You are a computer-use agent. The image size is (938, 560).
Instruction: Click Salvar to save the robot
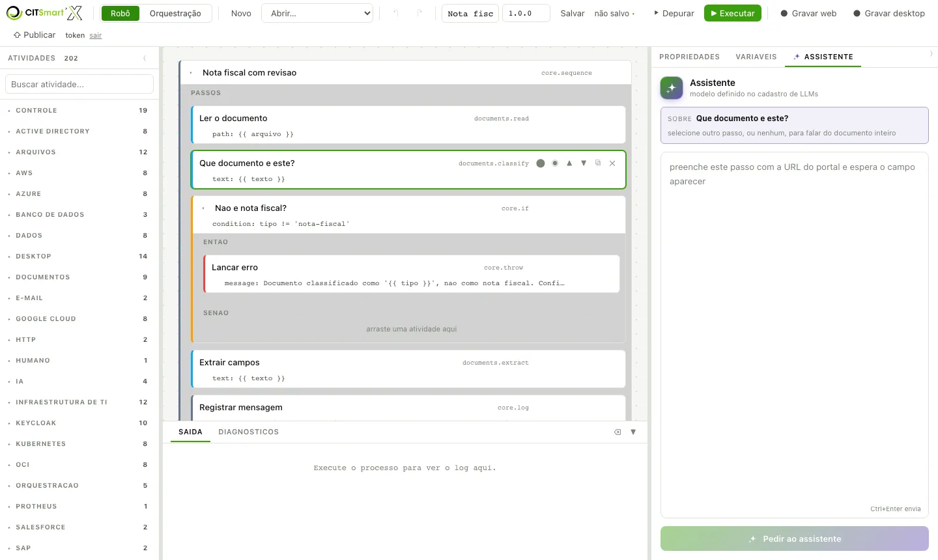(x=573, y=13)
